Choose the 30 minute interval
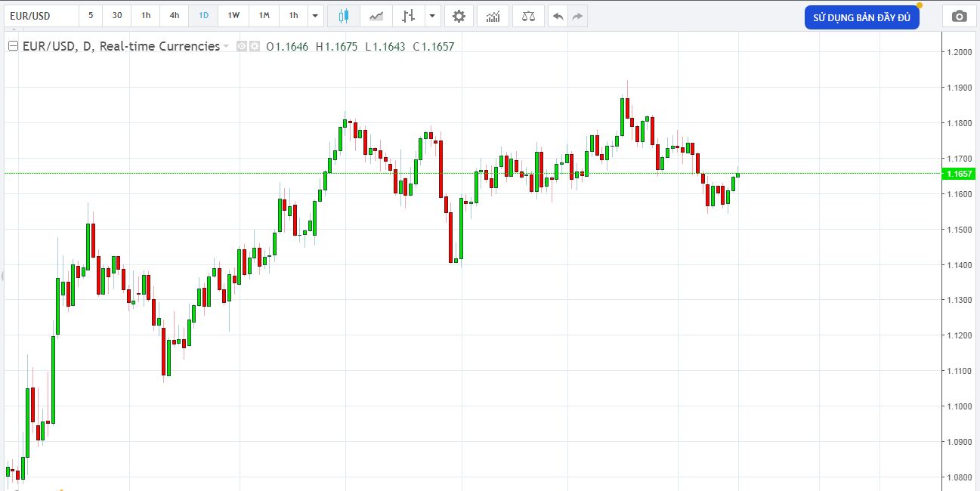980x491 pixels. click(x=116, y=16)
